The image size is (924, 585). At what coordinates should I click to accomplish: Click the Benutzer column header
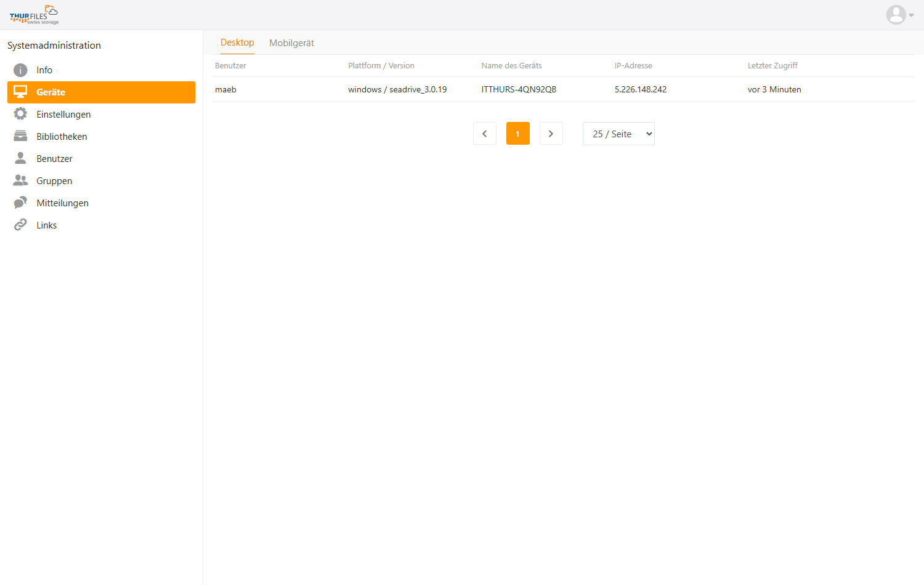[230, 65]
